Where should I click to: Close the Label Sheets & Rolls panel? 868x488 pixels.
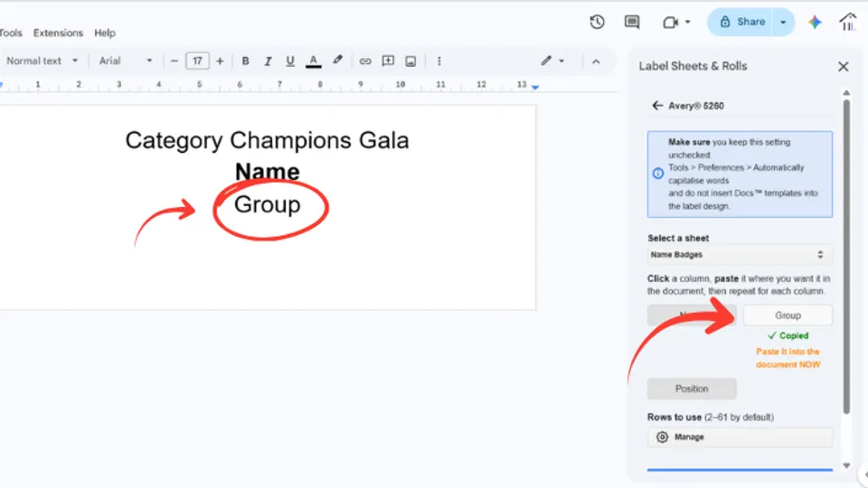click(x=843, y=67)
